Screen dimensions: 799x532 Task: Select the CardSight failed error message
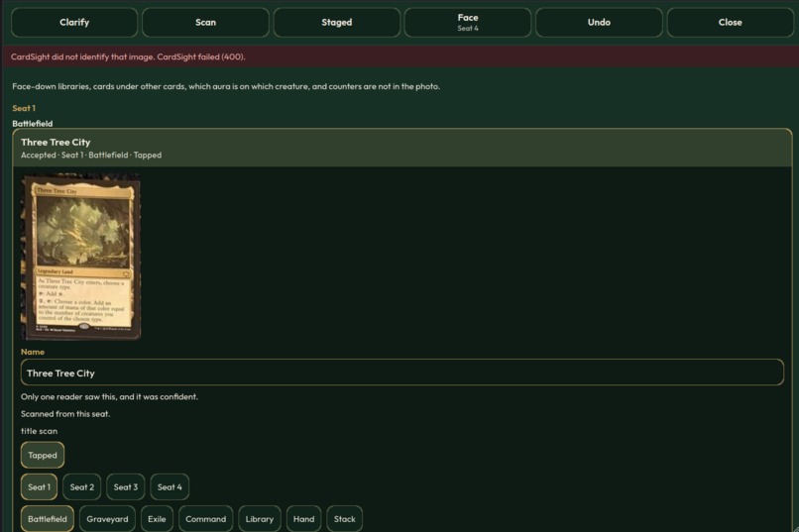coord(128,57)
